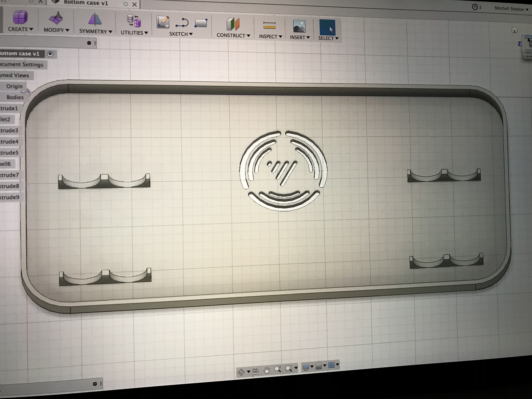Viewport: 532px width, 399px height.
Task: Toggle the Bottom case v1 activate radio button
Action: tap(50, 54)
